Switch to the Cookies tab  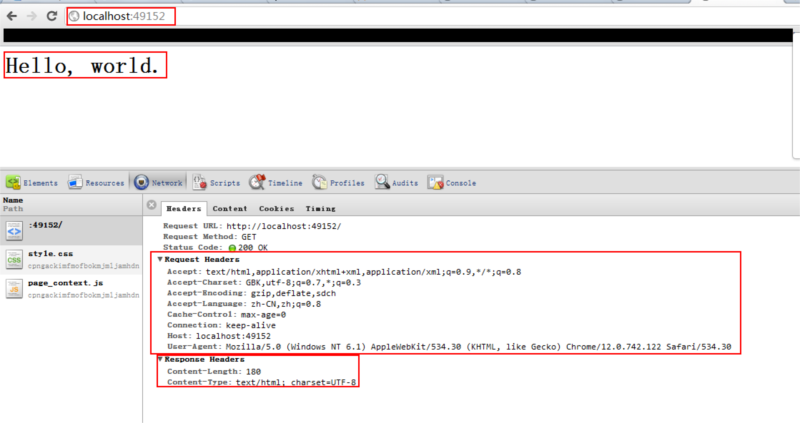tap(276, 209)
